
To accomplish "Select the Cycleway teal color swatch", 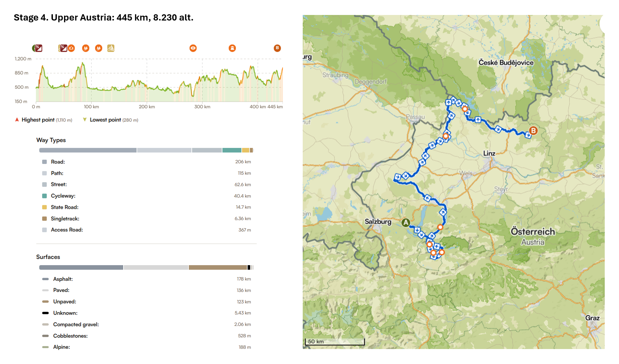I will pos(45,196).
